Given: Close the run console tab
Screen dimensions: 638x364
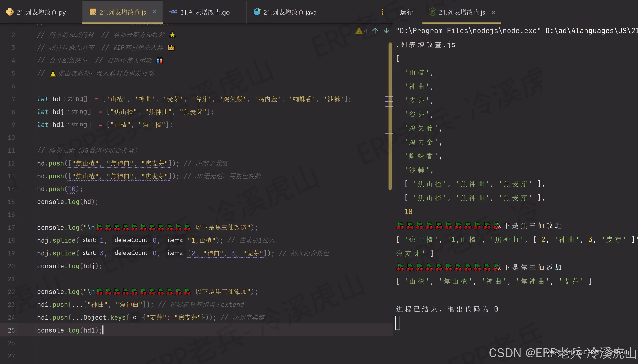Looking at the screenshot, I should point(493,12).
